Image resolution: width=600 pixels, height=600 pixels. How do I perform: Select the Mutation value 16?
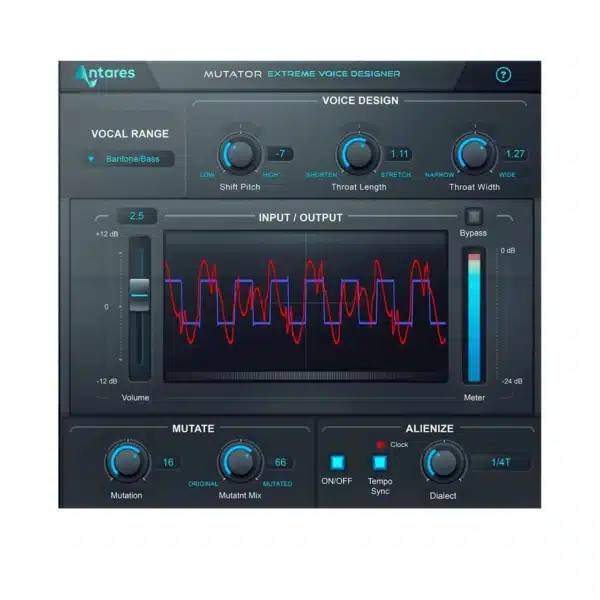pyautogui.click(x=168, y=462)
